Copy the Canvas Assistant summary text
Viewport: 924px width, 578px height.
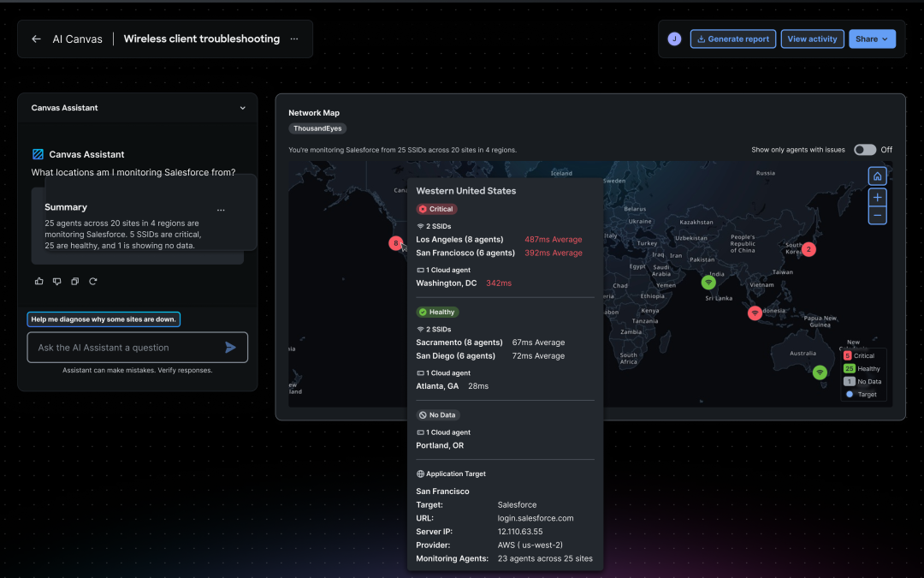[x=74, y=281]
